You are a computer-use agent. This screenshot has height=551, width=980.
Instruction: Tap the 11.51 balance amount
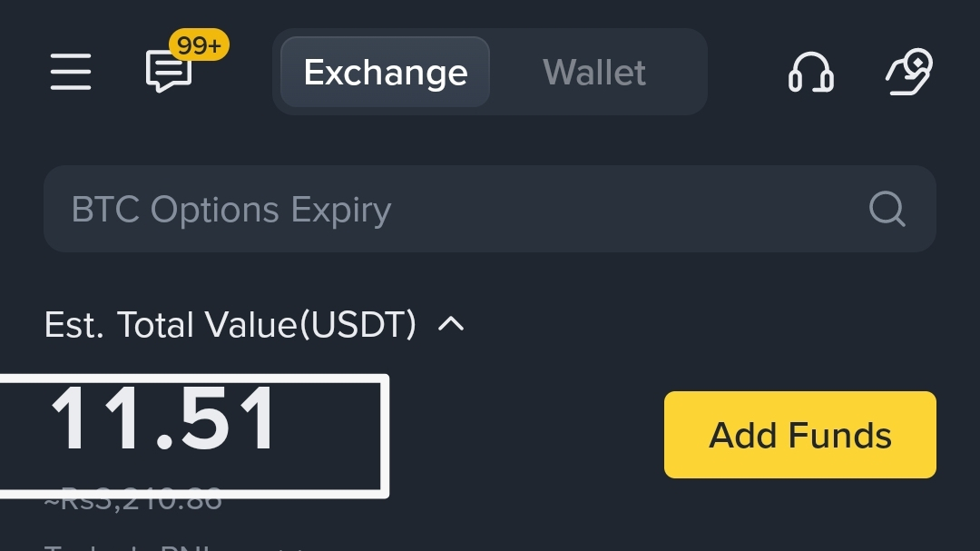pyautogui.click(x=163, y=418)
